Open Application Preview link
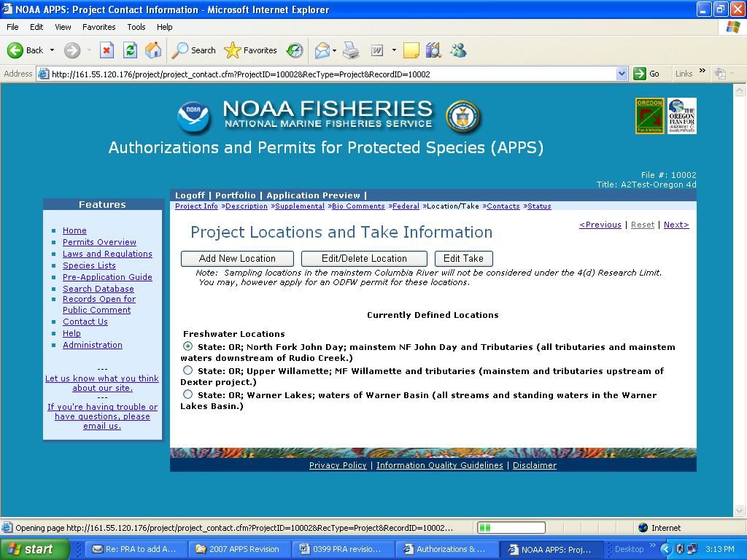Screen dimensions: 747x560 (313, 195)
